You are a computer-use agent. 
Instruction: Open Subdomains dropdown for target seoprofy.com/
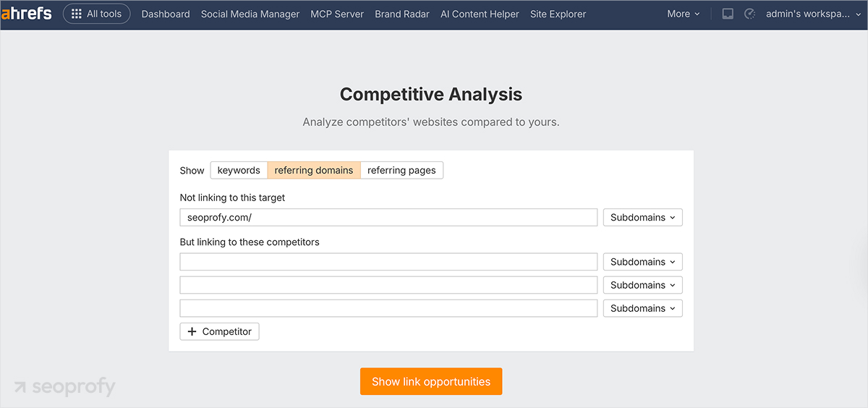(x=642, y=217)
